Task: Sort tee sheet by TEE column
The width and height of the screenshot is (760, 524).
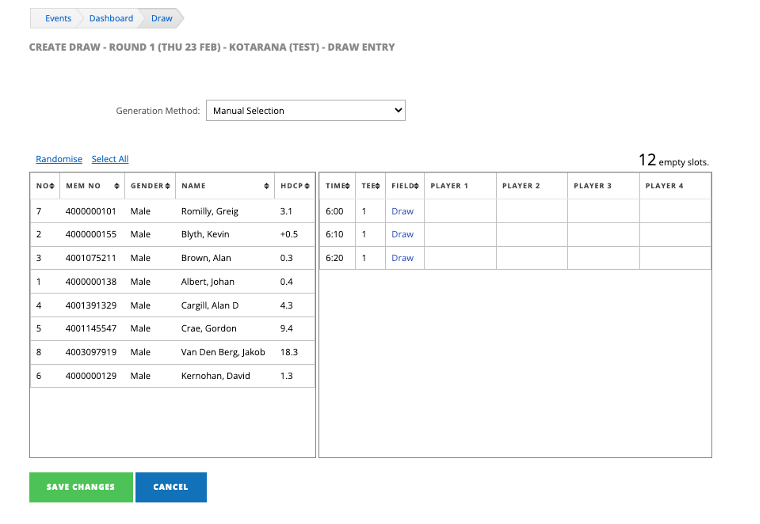Action: (370, 186)
